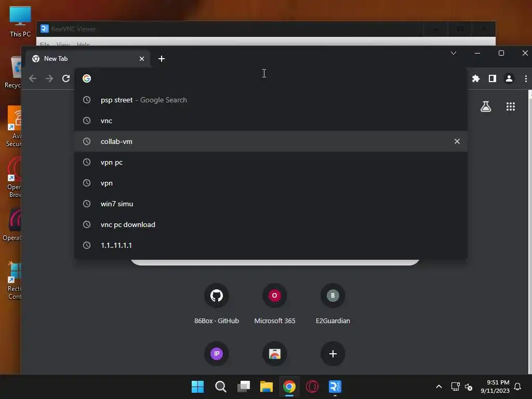Viewport: 532px width, 399px height.
Task: Select 'win7 simu' suggestion
Action: [x=271, y=204]
